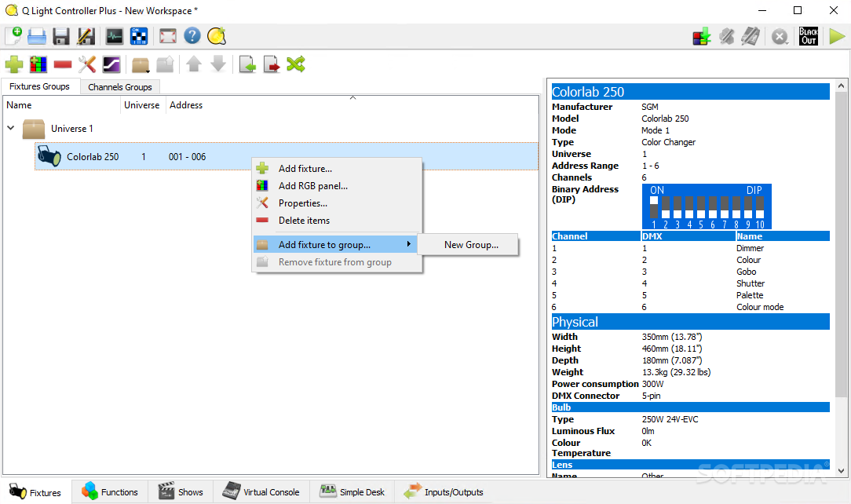Open the Shows bottom tab
The height and width of the screenshot is (504, 851).
[x=181, y=492]
